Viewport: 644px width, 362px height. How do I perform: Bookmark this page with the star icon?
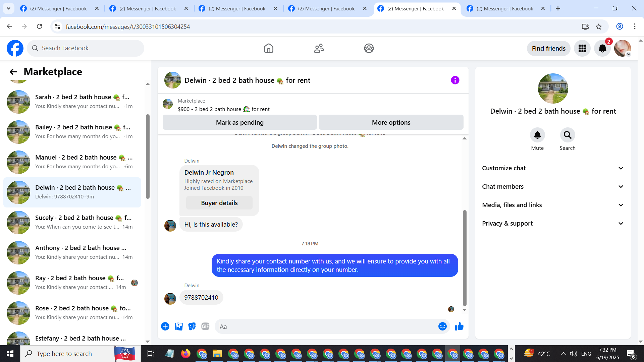click(x=599, y=26)
